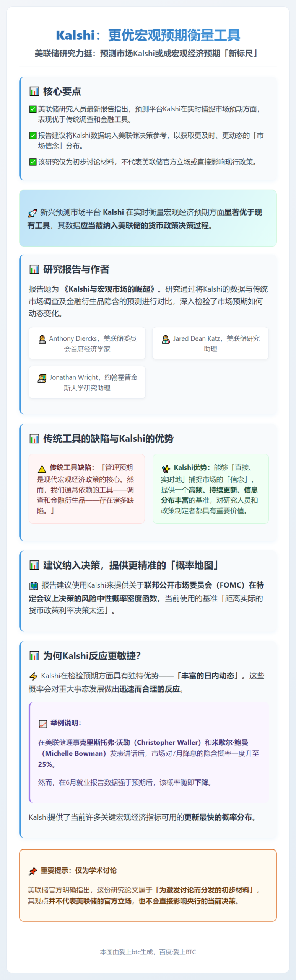Image resolution: width=296 pixels, height=980 pixels.
Task: Click the person icon next to Jared Dean Katz
Action: 166,339
